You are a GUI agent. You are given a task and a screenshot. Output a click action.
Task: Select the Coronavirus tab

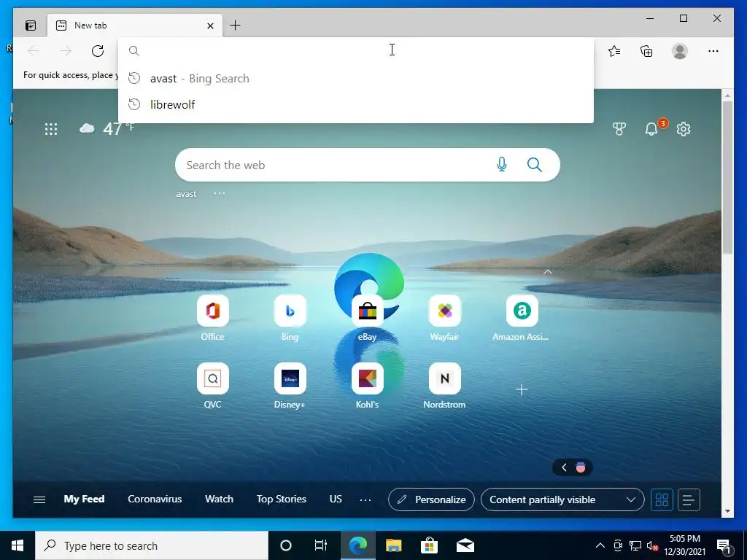[x=155, y=499]
